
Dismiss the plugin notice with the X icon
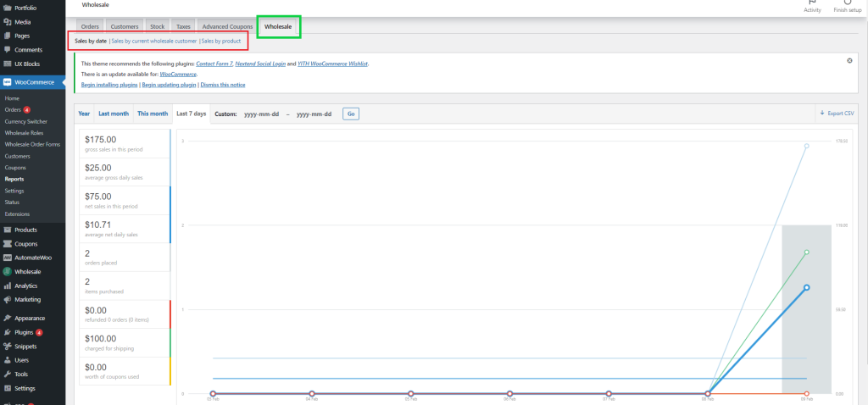849,61
